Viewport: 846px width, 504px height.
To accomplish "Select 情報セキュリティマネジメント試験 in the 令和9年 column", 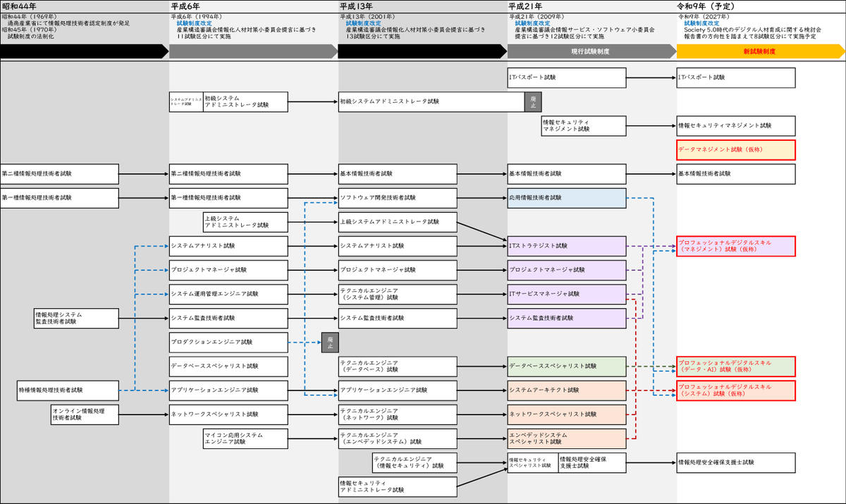I will [736, 125].
